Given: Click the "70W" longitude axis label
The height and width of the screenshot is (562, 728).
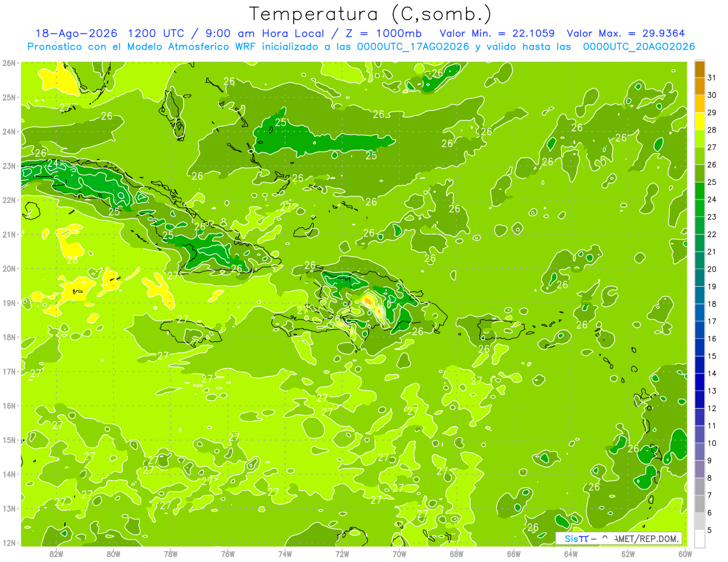Looking at the screenshot, I should [x=399, y=553].
